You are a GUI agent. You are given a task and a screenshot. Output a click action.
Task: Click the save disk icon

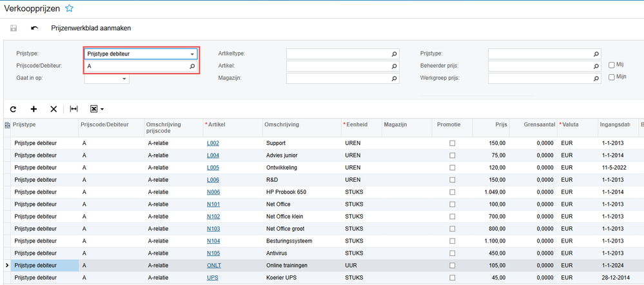point(14,28)
